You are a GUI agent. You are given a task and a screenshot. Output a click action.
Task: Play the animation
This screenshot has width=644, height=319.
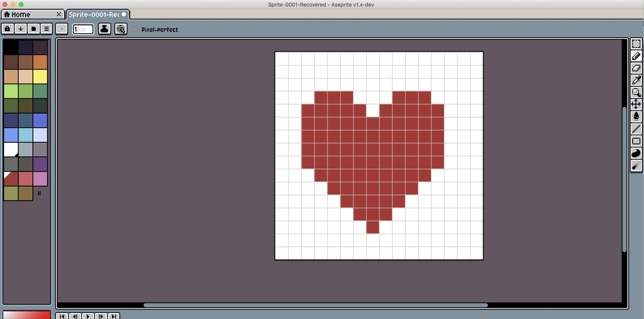pyautogui.click(x=88, y=316)
